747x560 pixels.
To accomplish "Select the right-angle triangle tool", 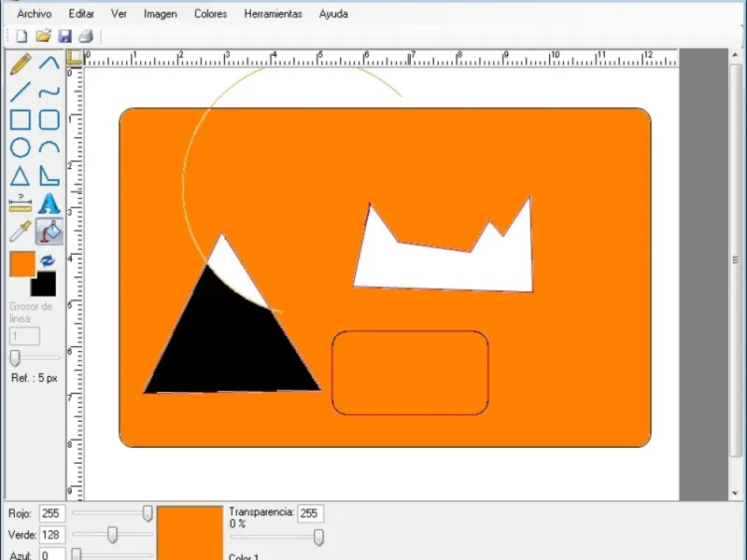I will (x=49, y=175).
